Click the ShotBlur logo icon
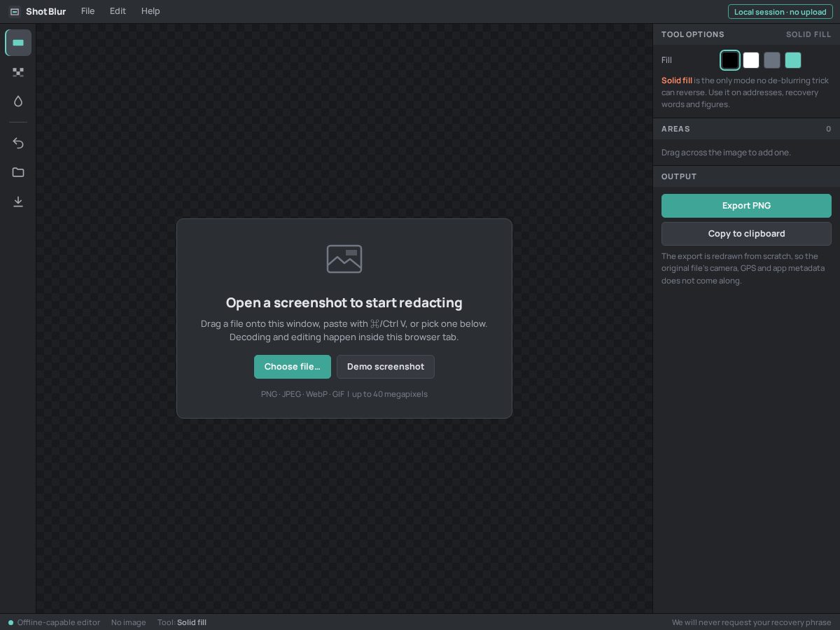The image size is (840, 630). [14, 12]
